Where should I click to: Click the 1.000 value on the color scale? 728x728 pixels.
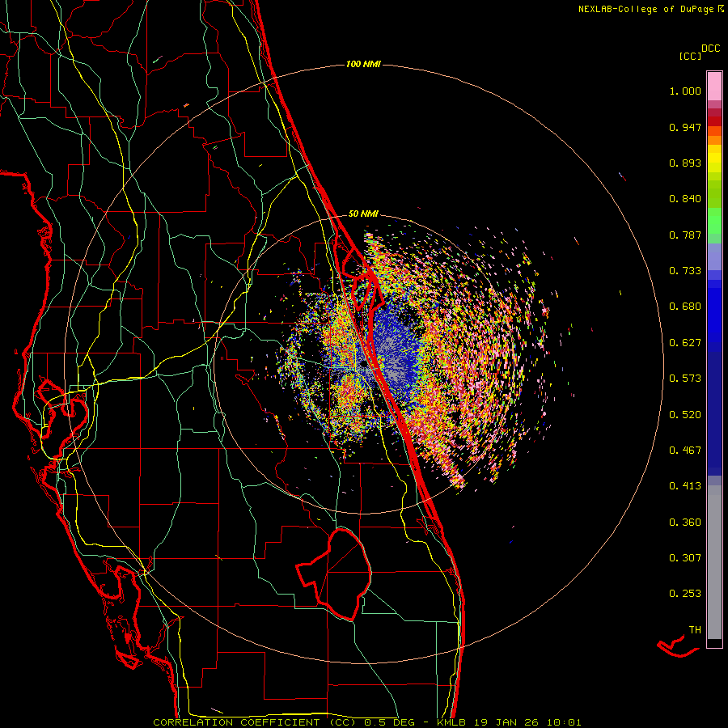[x=685, y=91]
